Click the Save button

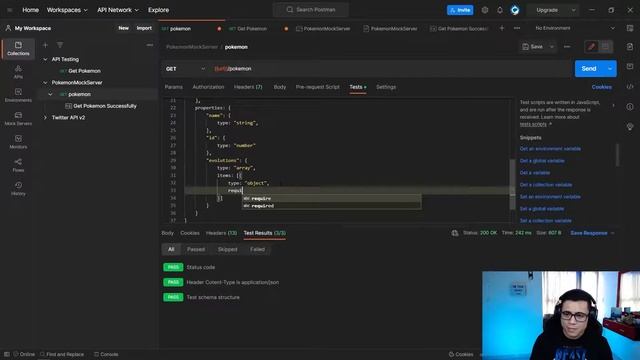[533, 47]
